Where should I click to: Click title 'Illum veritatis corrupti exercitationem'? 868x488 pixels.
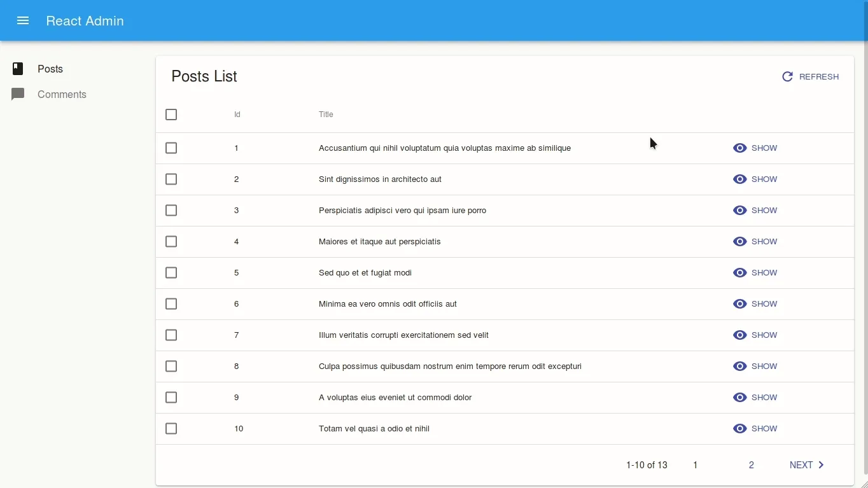pyautogui.click(x=403, y=335)
